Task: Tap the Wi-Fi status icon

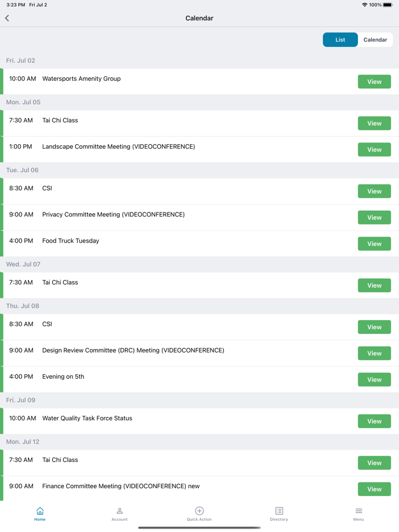Action: click(x=364, y=5)
